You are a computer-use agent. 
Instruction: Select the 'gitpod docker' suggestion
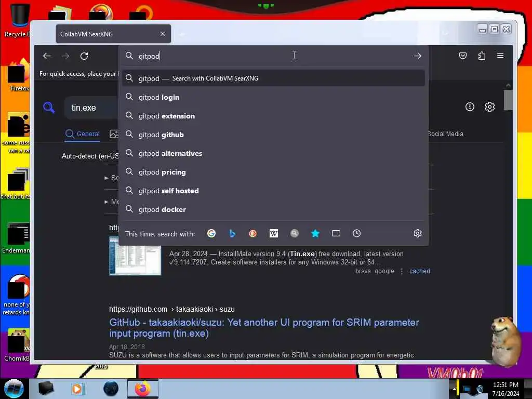tap(273, 209)
